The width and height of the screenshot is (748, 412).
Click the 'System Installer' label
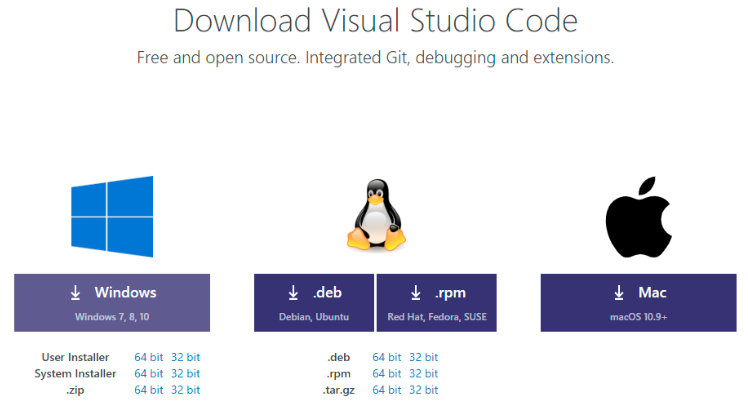(75, 373)
